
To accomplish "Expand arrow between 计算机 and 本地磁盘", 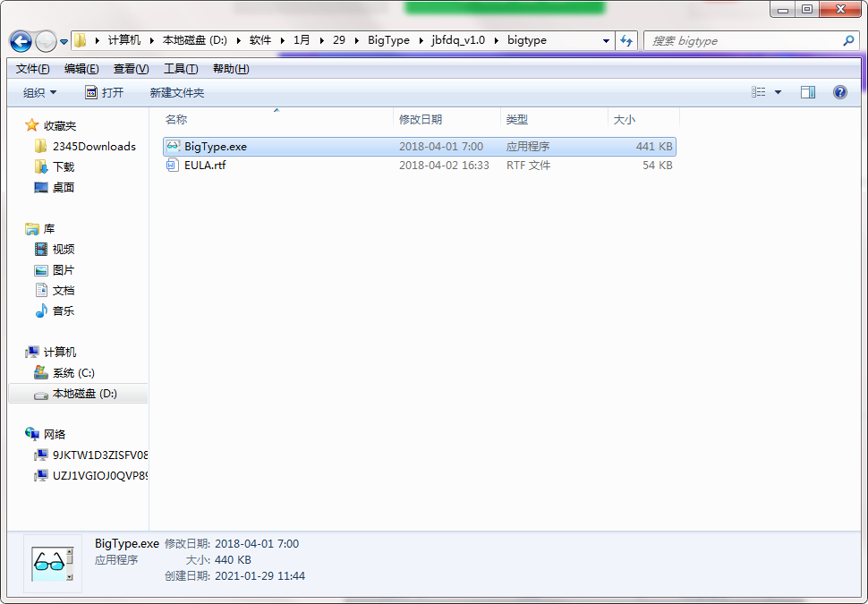I will (152, 40).
